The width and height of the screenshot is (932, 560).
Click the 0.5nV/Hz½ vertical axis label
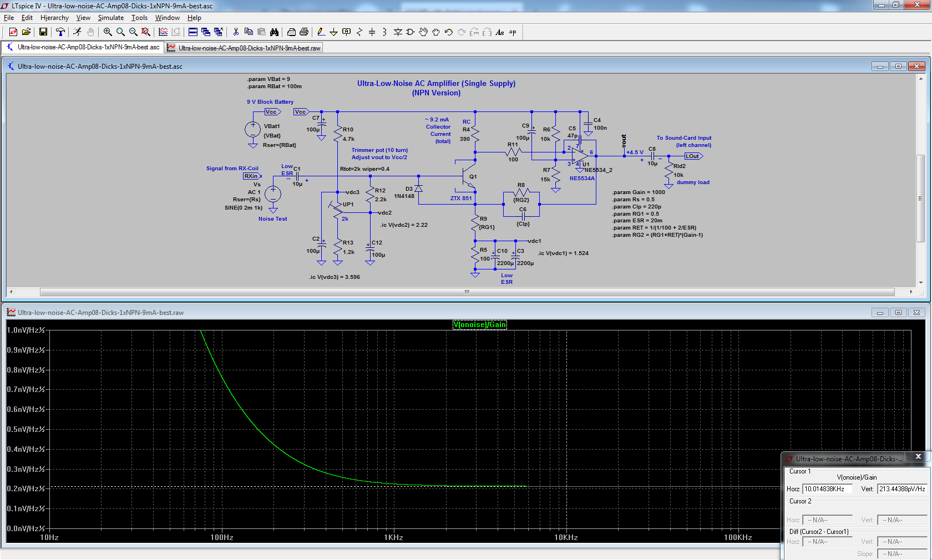point(26,429)
